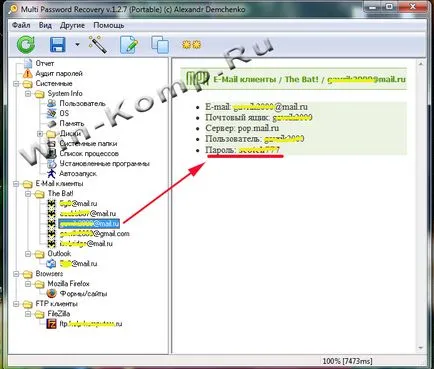The height and width of the screenshot is (369, 434).
Task: Click the yellow asterisks password icon
Action: [x=192, y=44]
